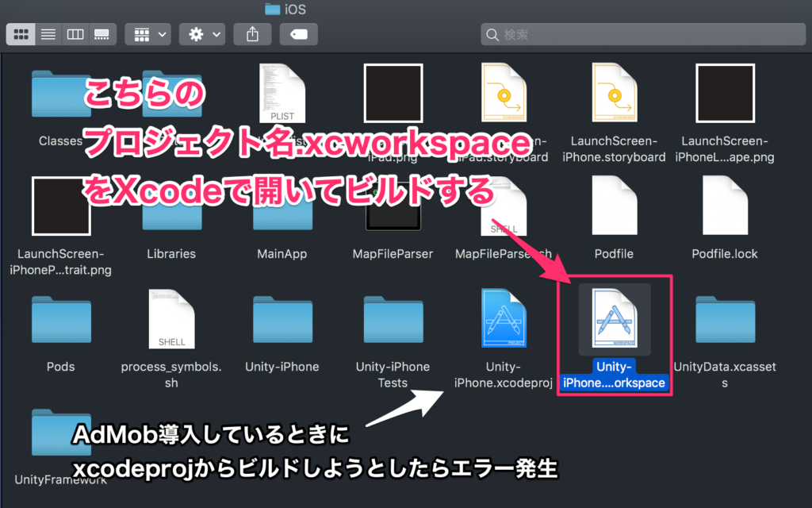Click the 'Libraries' folder name label
This screenshot has width=812, height=508.
tap(171, 254)
